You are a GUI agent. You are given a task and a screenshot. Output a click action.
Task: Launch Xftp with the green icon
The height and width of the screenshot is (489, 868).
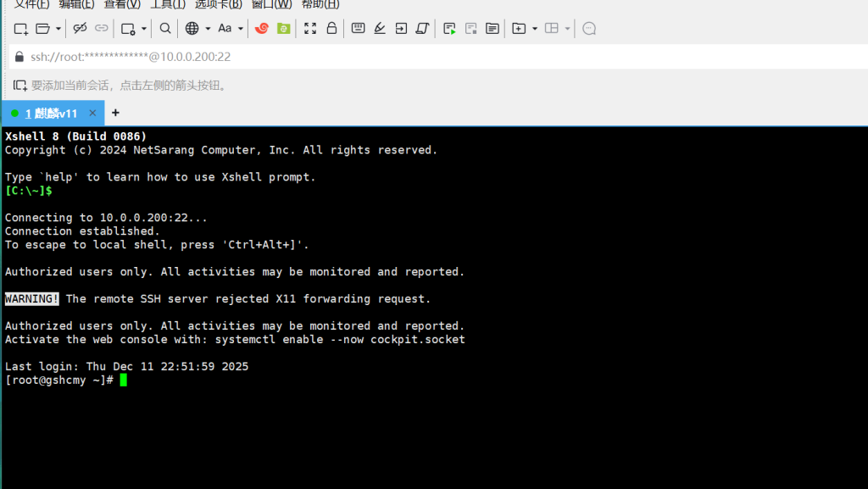[x=284, y=29]
